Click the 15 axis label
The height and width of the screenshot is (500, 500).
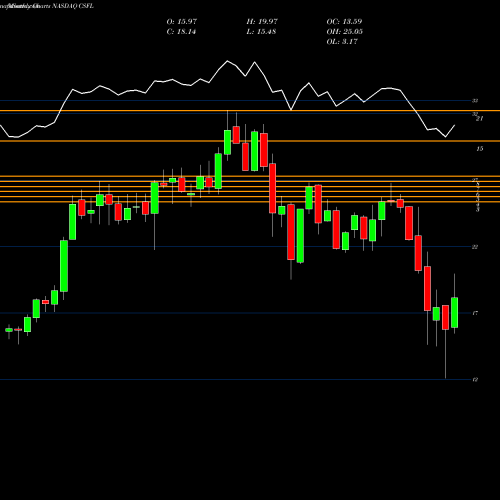479,149
